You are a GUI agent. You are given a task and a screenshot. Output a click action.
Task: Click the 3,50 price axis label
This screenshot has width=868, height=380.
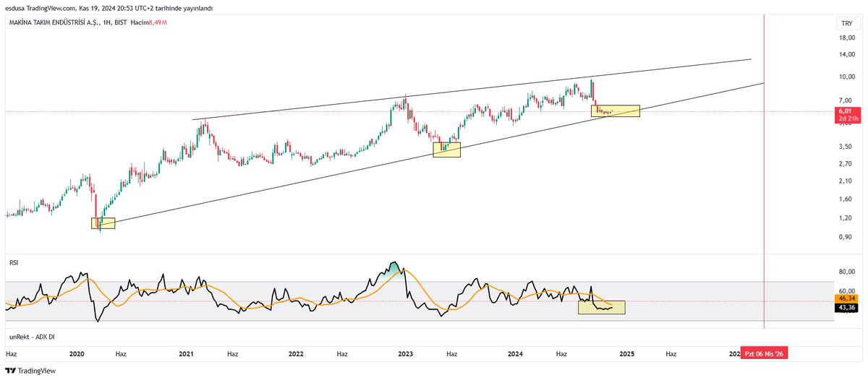(x=846, y=147)
